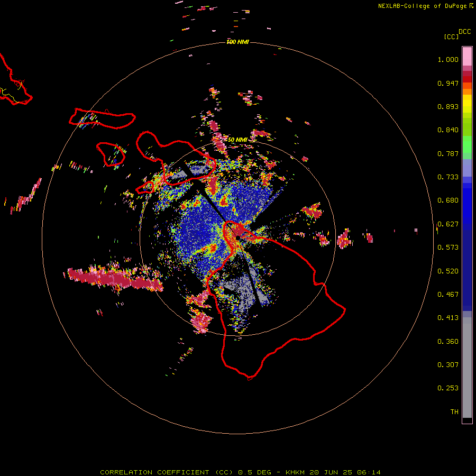476x476 pixels.
Task: Select the 0.573 scale value
Action: coord(448,248)
